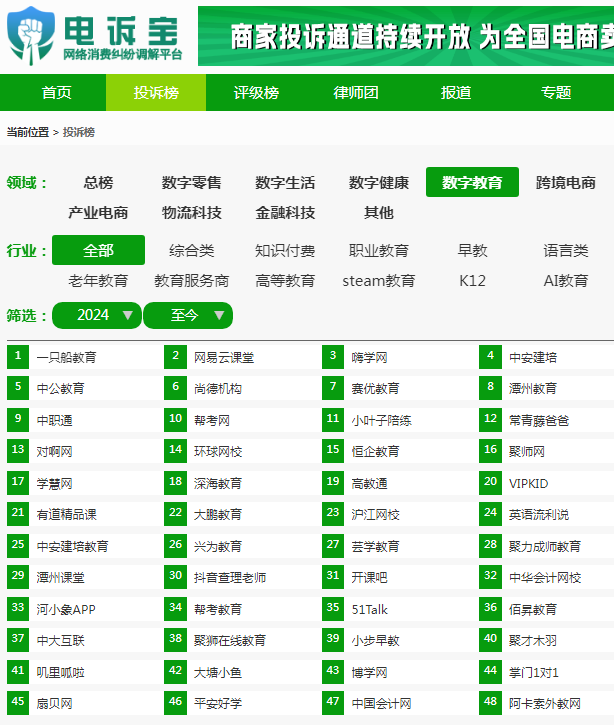Open rank 9 中职通
Screen dimensions: 614x725
pyautogui.click(x=55, y=420)
